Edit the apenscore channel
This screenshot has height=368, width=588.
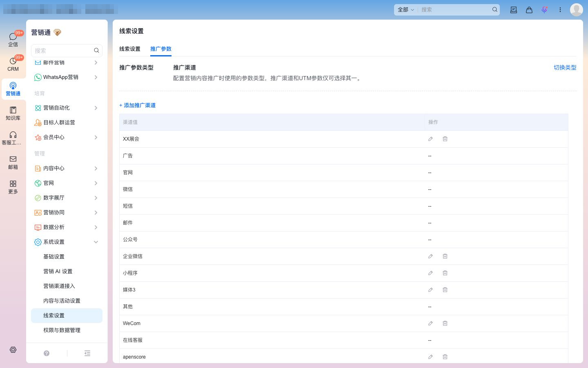coord(430,357)
